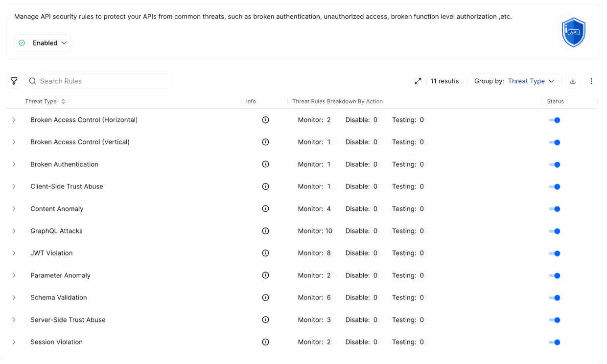The width and height of the screenshot is (607, 364).
Task: Toggle status for Schema Validation rule
Action: pos(555,297)
